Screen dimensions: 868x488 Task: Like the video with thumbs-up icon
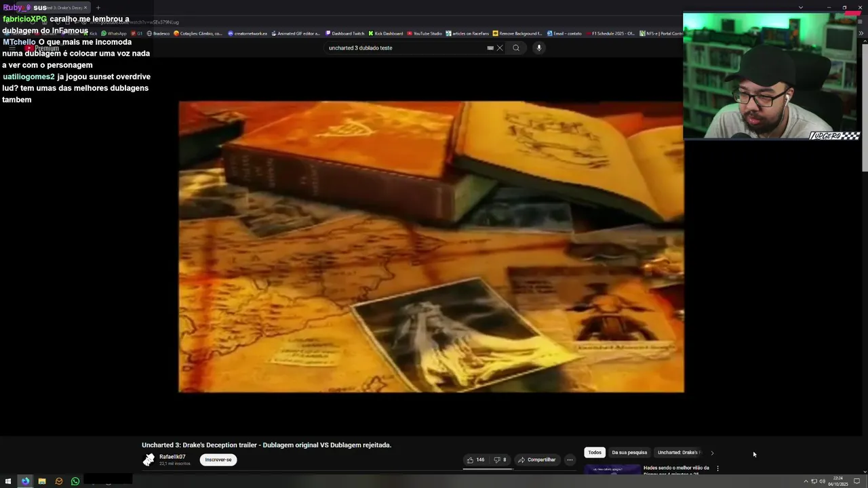click(475, 460)
